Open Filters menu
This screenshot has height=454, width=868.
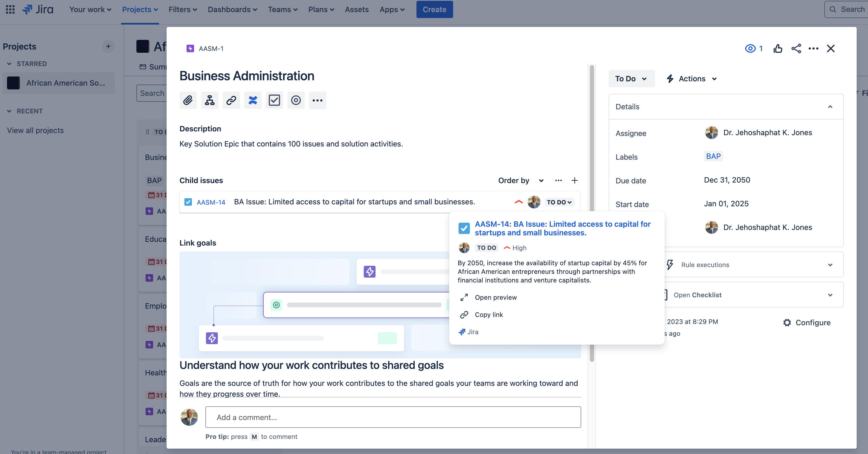[183, 9]
